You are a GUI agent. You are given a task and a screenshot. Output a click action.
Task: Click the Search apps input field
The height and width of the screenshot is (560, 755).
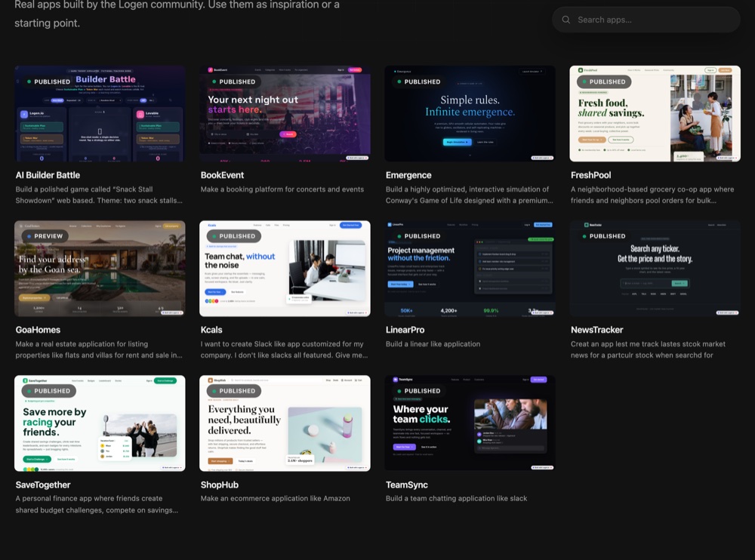[646, 20]
